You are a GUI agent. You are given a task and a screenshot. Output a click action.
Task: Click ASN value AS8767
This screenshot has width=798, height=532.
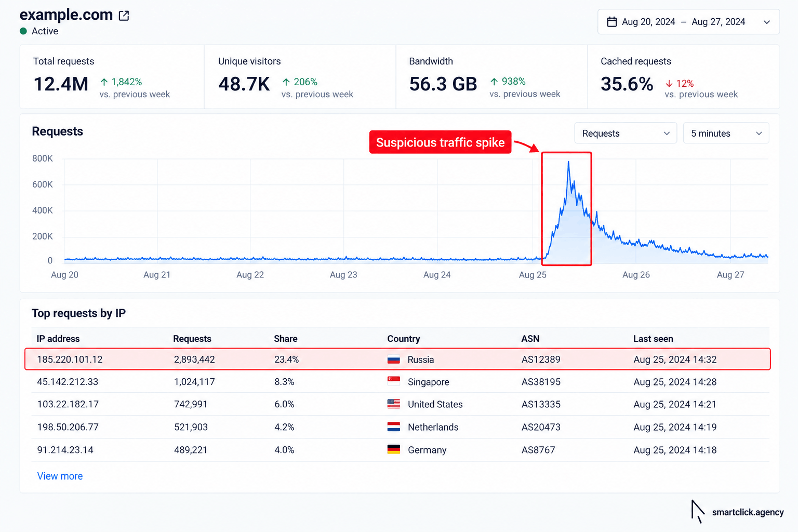coord(538,450)
